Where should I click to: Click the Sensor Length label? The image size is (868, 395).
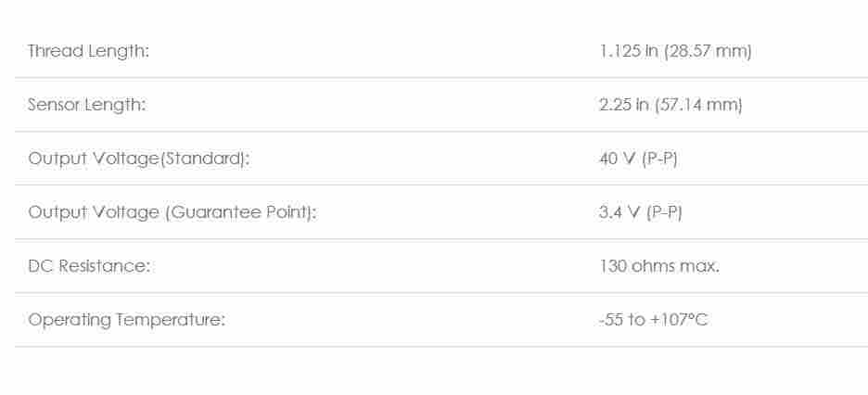(87, 105)
